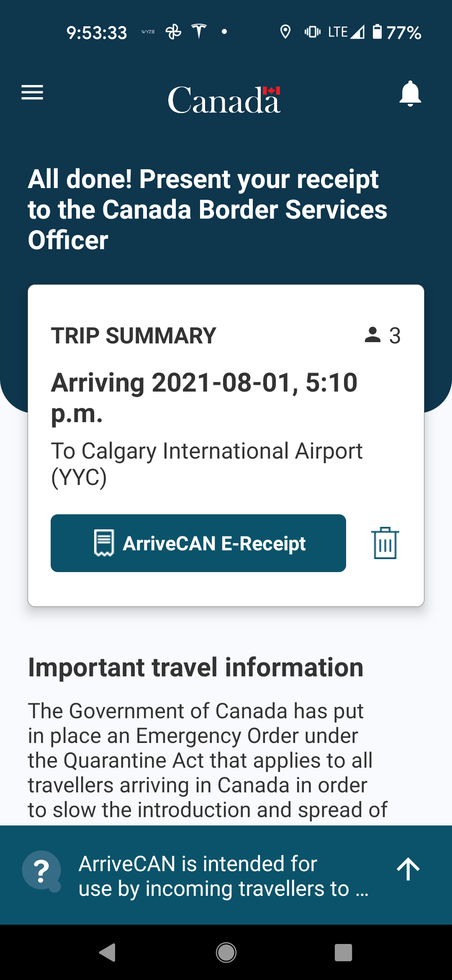Tap the help question mark bubble
452x980 pixels.
tap(41, 871)
